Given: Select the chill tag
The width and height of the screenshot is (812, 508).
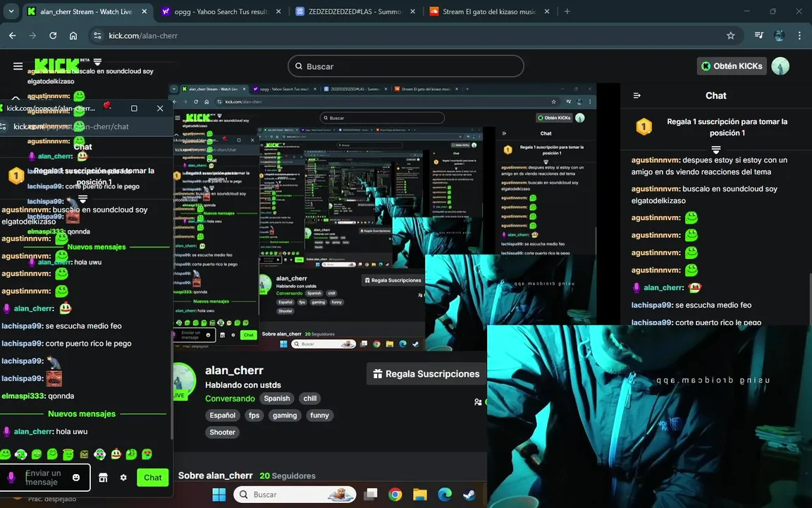Looking at the screenshot, I should pos(309,399).
